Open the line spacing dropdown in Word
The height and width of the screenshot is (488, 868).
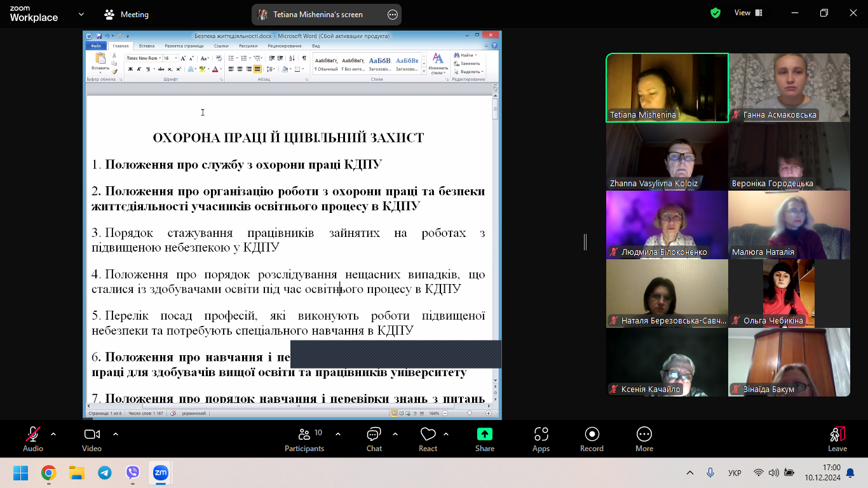coord(271,69)
